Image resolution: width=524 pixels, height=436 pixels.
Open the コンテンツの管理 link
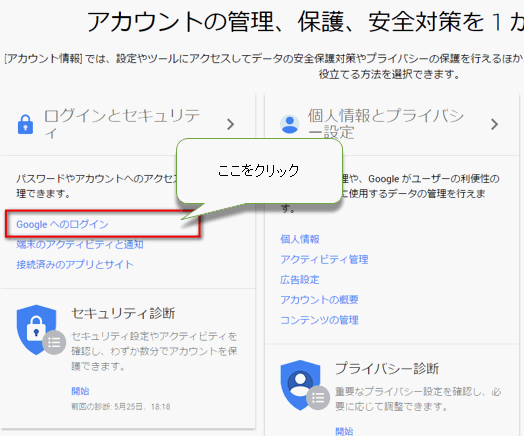coord(319,320)
